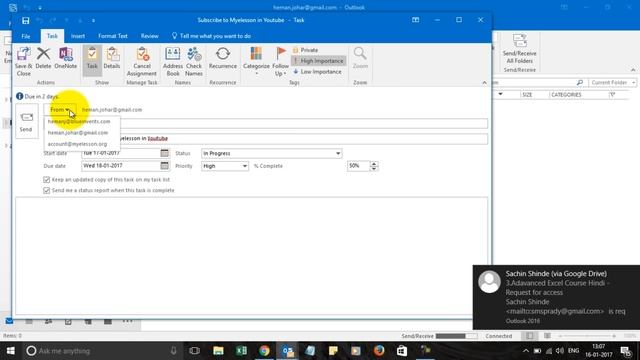The height and width of the screenshot is (360, 640).
Task: Collapse the ribbon with the chevron arrow
Action: 484,83
